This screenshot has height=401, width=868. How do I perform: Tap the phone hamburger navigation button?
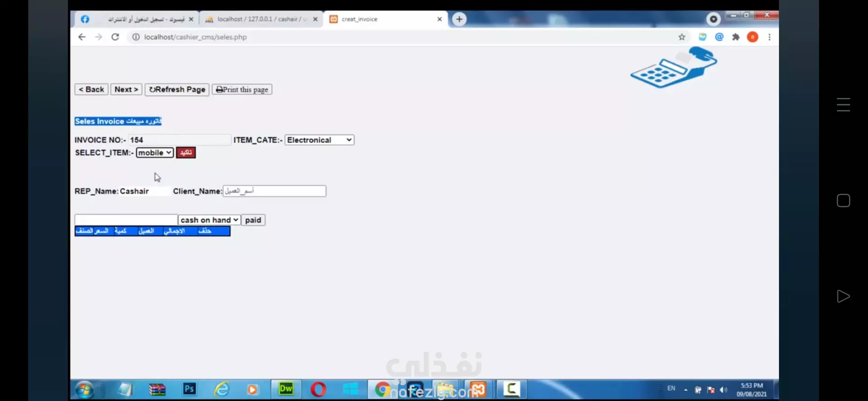843,105
